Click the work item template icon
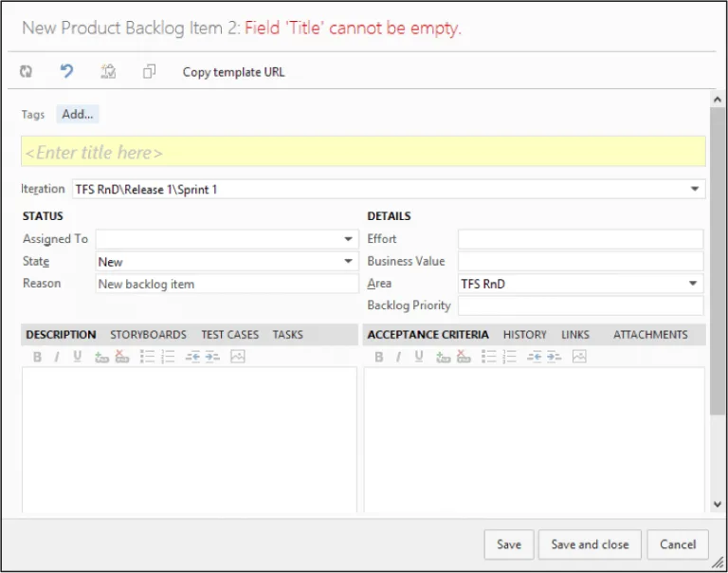Screen dimensions: 728x573 [108, 71]
